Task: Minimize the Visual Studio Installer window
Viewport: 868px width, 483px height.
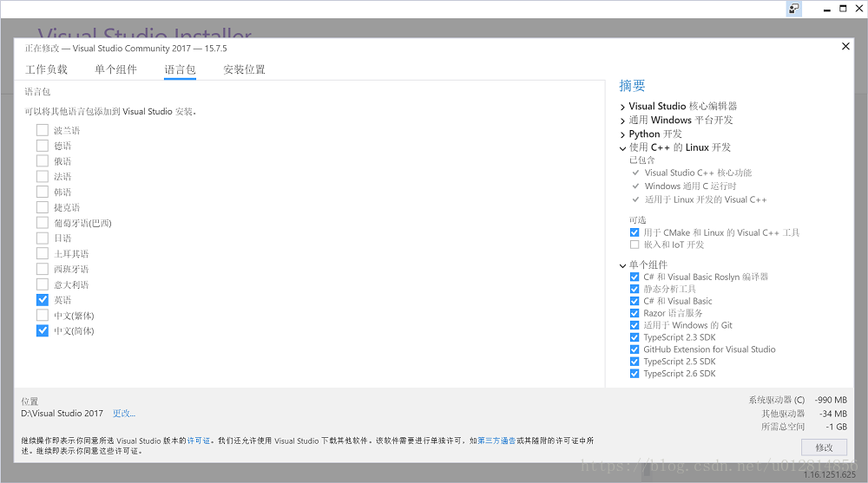Action: 826,9
